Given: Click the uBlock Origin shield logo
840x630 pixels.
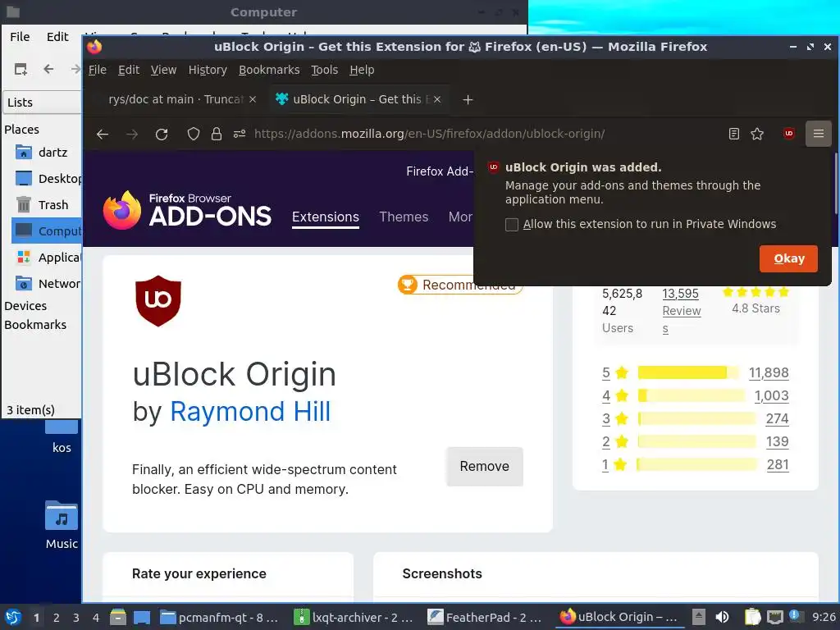Looking at the screenshot, I should point(158,300).
